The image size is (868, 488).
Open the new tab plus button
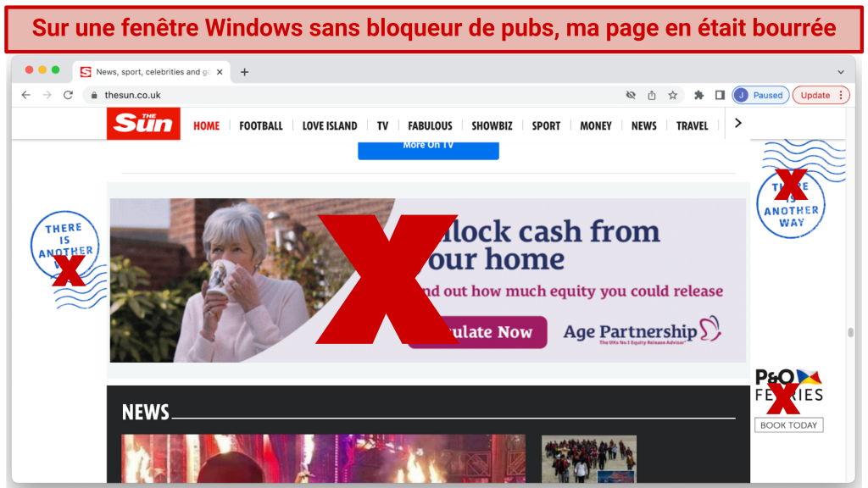coord(244,72)
